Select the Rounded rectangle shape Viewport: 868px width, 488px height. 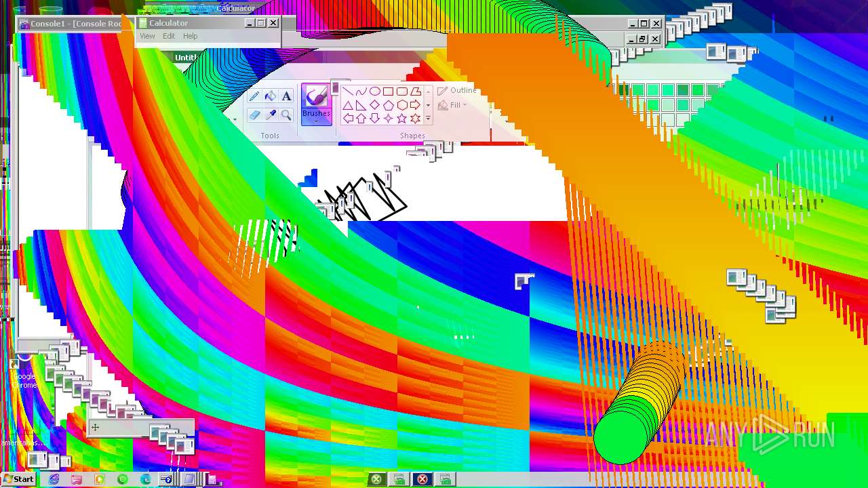(x=401, y=91)
